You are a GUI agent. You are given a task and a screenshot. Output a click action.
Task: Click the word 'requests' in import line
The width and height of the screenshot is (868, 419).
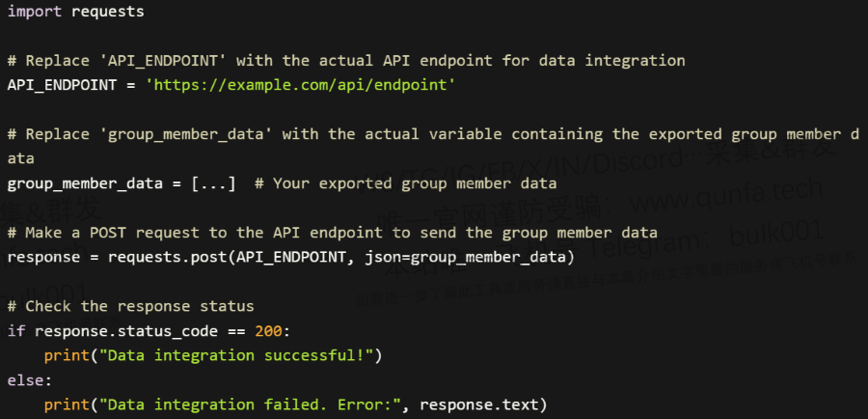107,12
